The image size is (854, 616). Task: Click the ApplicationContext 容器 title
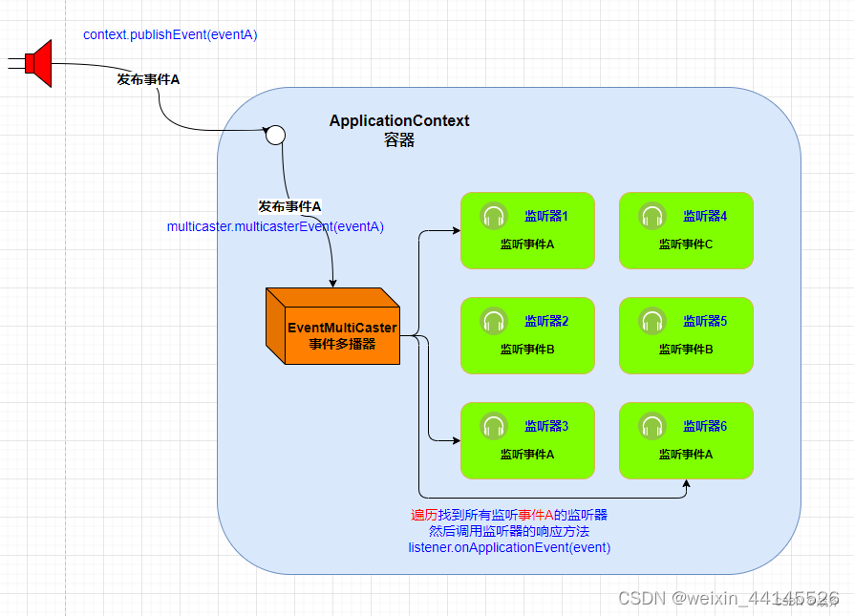[399, 130]
